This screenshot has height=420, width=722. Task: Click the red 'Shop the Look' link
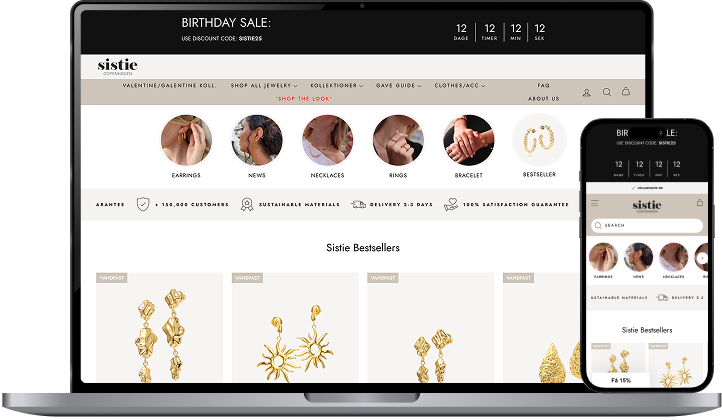click(303, 99)
